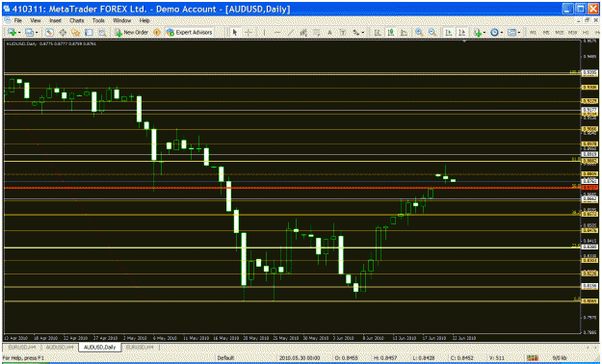Select the Equidistant Channel tool
602x364 pixels.
pyautogui.click(x=303, y=33)
